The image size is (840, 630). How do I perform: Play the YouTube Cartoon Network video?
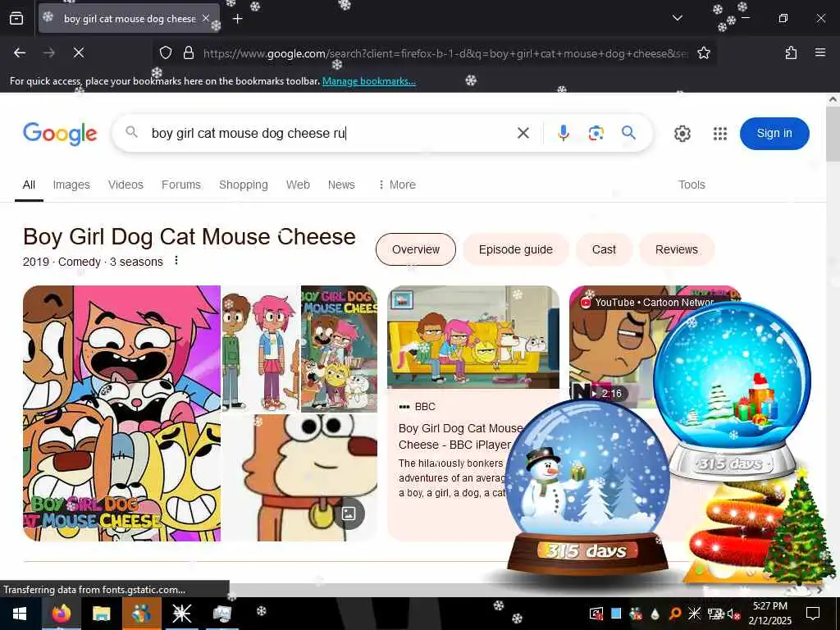point(611,348)
